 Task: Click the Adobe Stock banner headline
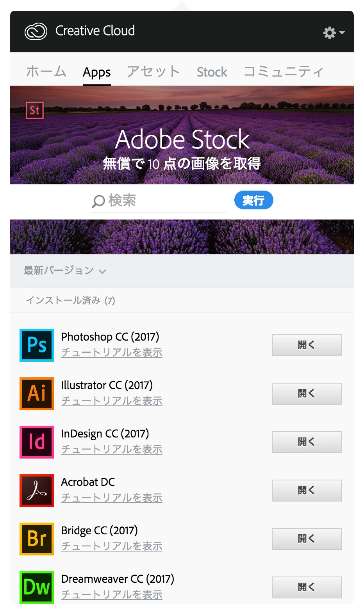point(182,139)
